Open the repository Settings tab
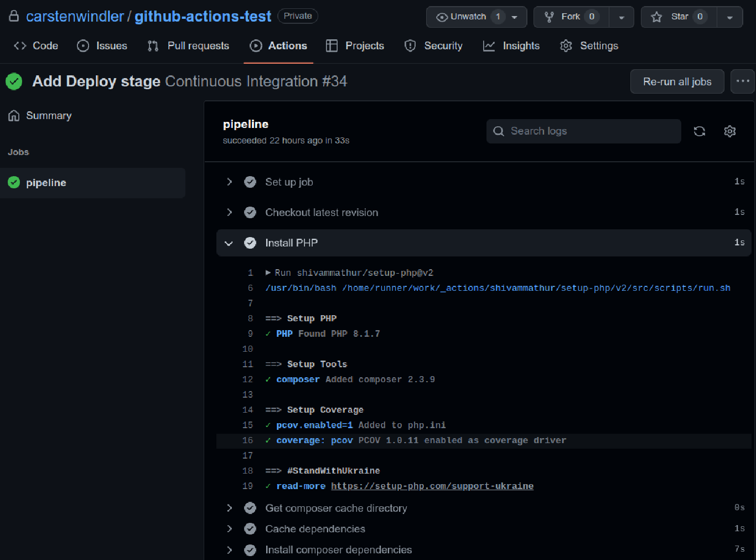The image size is (756, 560). [x=589, y=46]
